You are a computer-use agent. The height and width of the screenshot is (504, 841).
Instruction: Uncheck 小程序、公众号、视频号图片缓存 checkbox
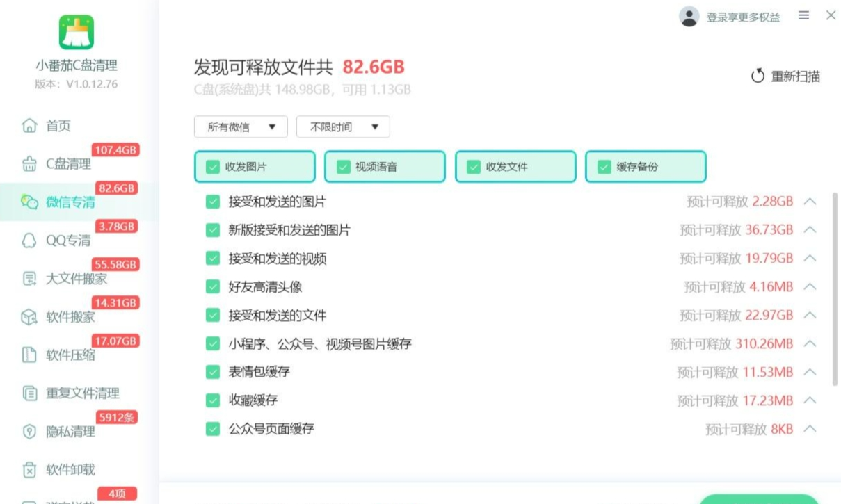tap(213, 343)
